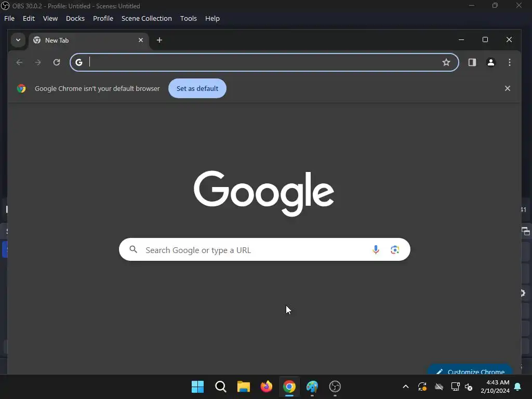Open the OBS Profile menu
The height and width of the screenshot is (399, 532).
pos(103,18)
